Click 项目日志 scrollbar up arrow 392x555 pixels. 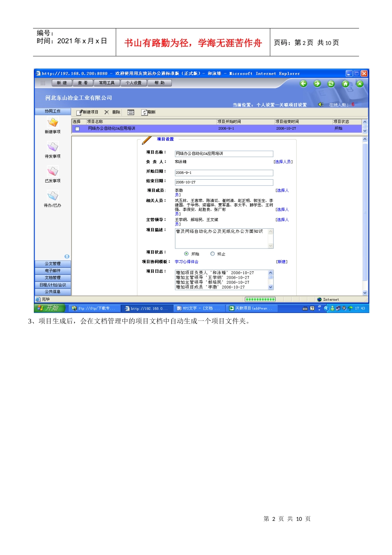(271, 273)
